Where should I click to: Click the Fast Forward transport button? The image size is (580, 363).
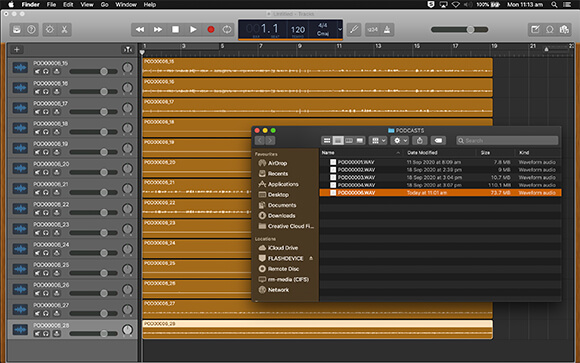[x=158, y=30]
